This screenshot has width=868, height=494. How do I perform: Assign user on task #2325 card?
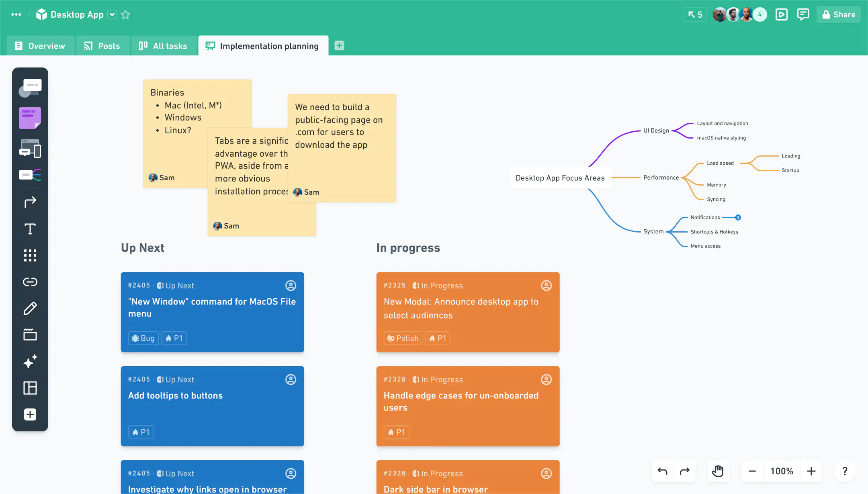(546, 286)
